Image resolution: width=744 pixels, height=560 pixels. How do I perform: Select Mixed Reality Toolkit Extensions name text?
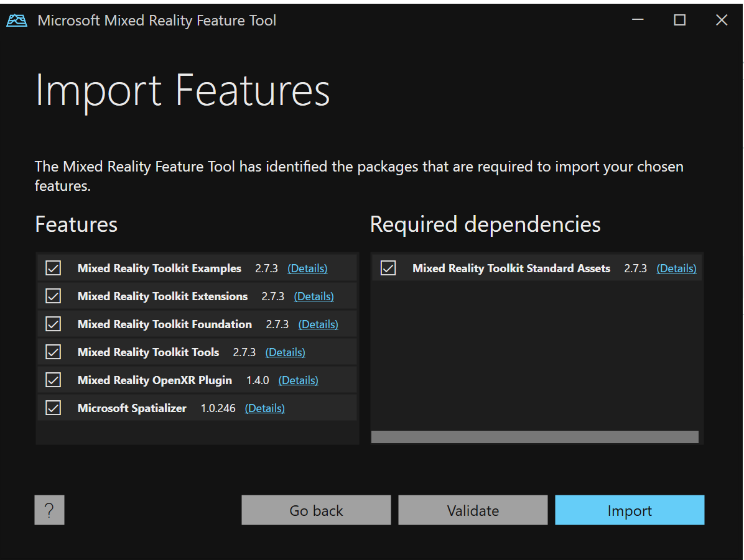point(163,296)
